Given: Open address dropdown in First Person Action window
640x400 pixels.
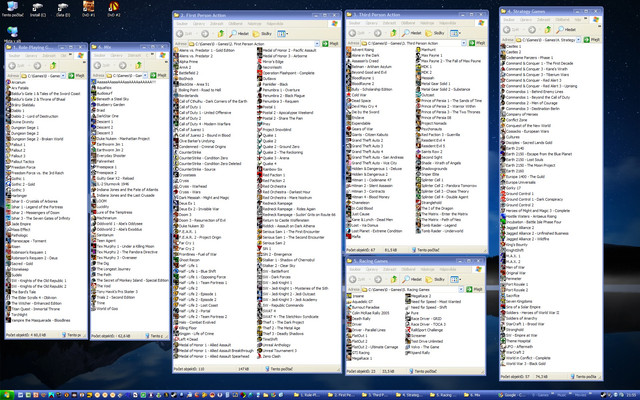Looking at the screenshot, I should (317, 44).
